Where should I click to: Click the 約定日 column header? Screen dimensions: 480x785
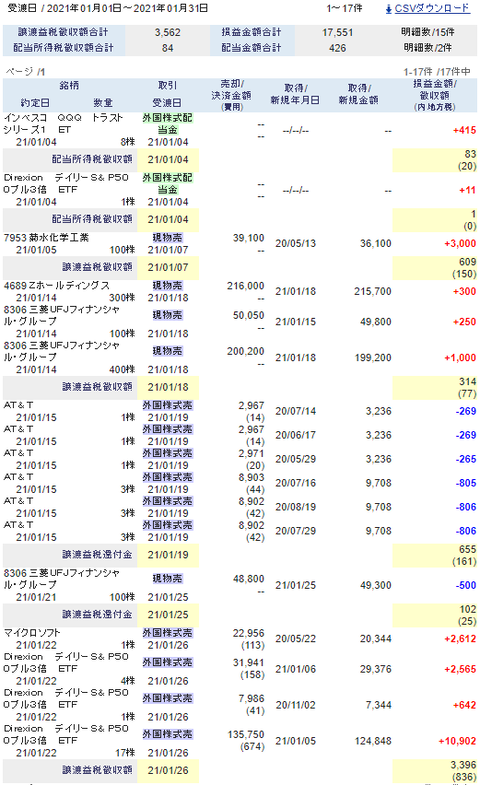(x=35, y=103)
